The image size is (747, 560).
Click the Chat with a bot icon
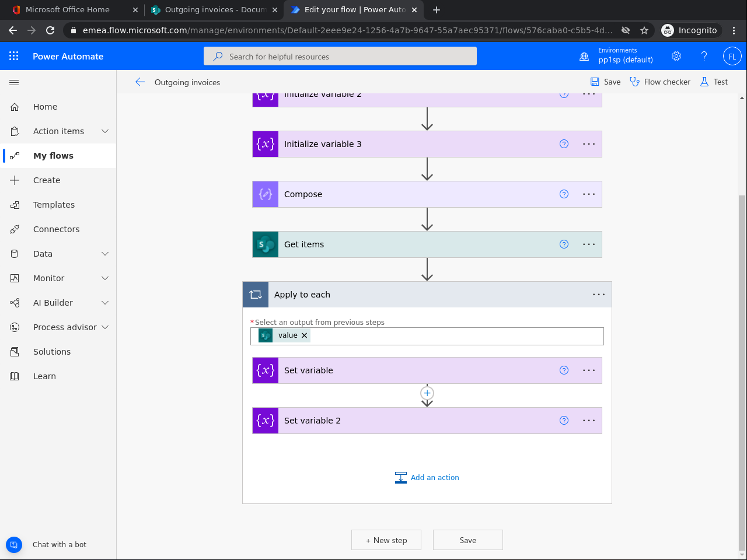(x=14, y=545)
